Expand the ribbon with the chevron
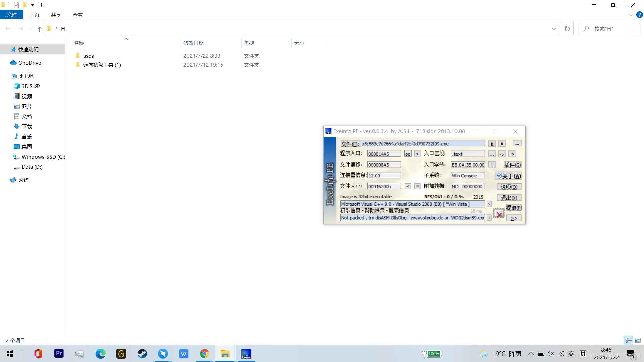The image size is (644, 362). (631, 15)
